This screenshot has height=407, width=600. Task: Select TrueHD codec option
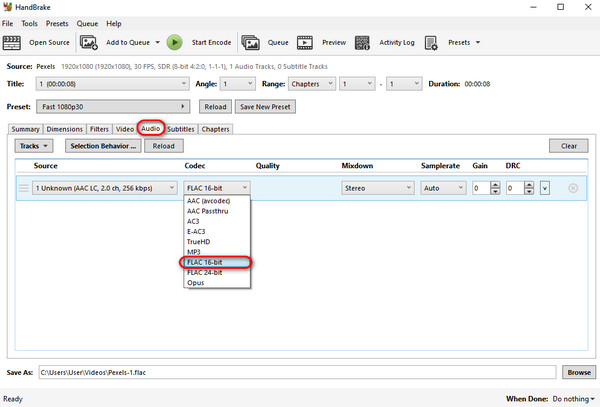coord(217,242)
